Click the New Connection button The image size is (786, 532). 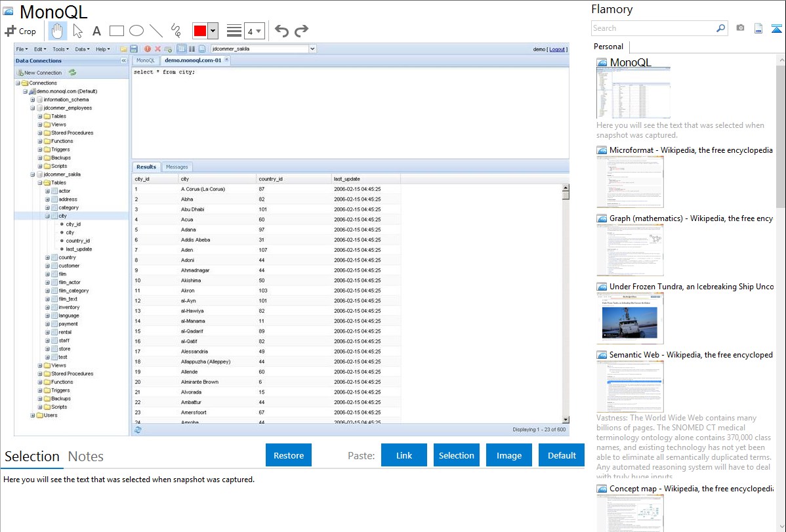39,73
